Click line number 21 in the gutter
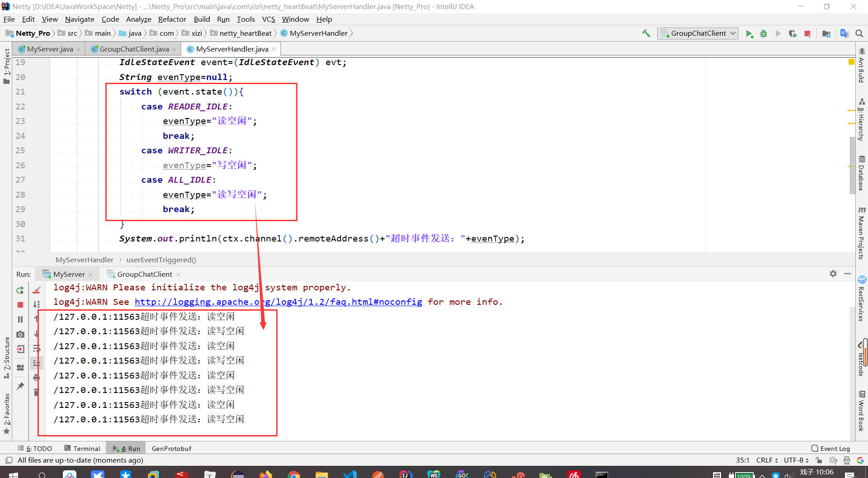The image size is (868, 478). point(20,92)
